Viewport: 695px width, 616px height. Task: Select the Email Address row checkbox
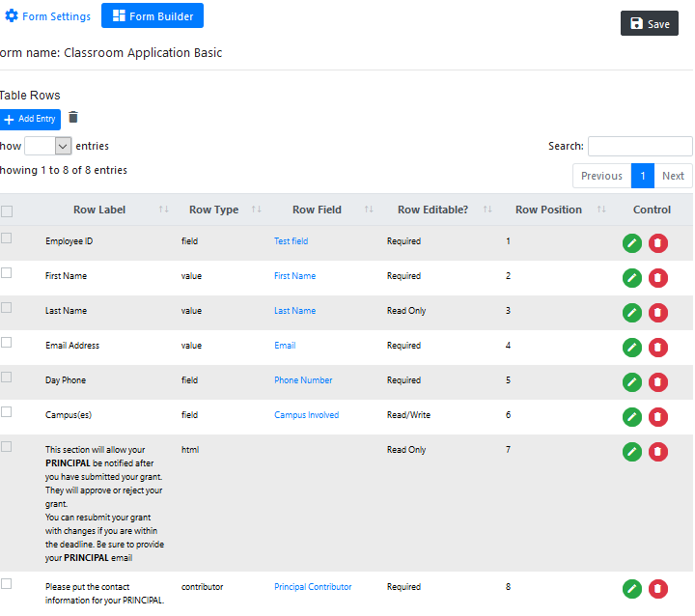(7, 343)
